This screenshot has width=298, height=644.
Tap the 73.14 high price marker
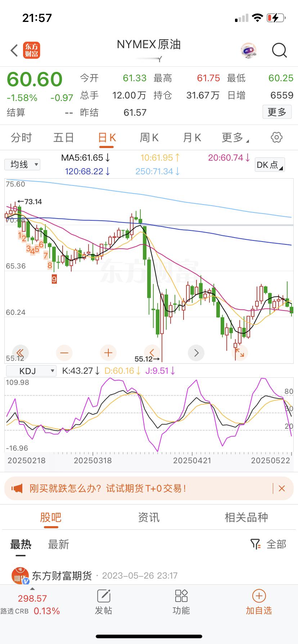coord(30,202)
